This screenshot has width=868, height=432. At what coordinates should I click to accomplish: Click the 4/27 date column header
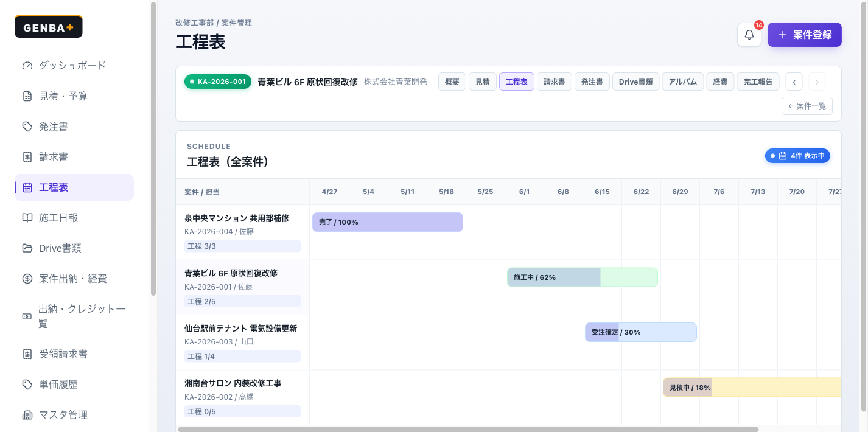pyautogui.click(x=329, y=192)
